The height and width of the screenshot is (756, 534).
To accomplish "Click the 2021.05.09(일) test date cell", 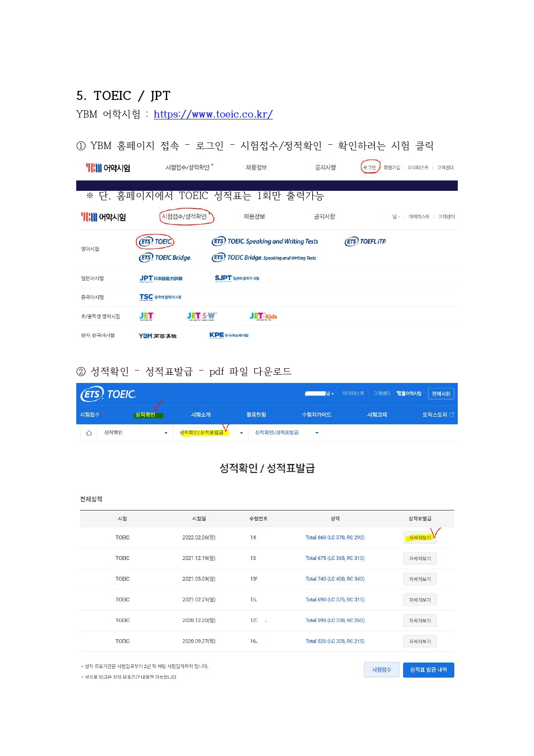I will point(199,579).
